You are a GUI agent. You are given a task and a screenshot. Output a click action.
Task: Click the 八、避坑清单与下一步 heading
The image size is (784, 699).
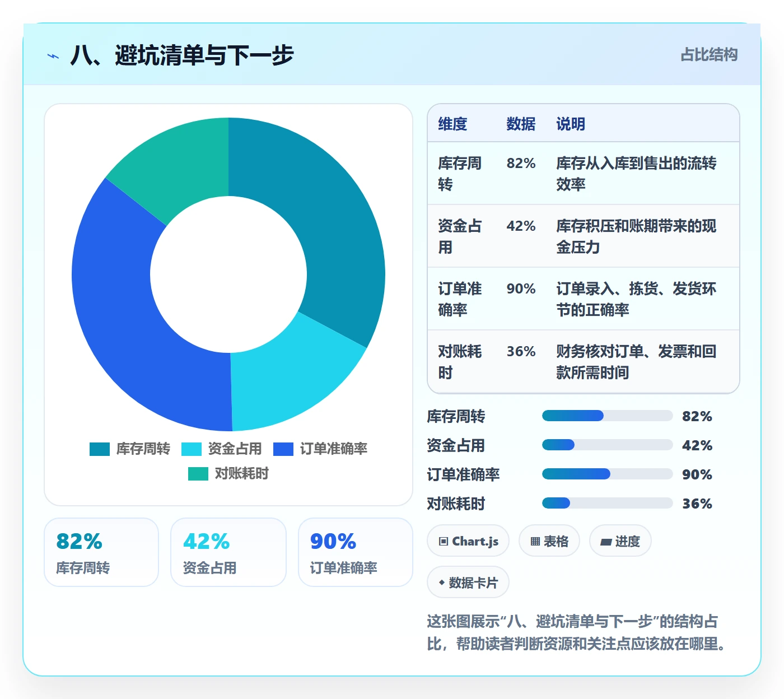click(x=182, y=55)
